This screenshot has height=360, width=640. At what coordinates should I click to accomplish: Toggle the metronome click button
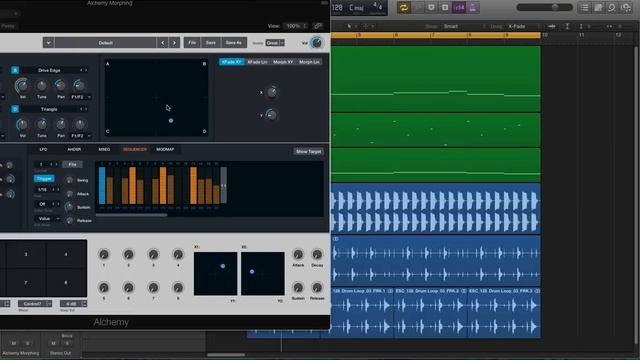coord(472,8)
